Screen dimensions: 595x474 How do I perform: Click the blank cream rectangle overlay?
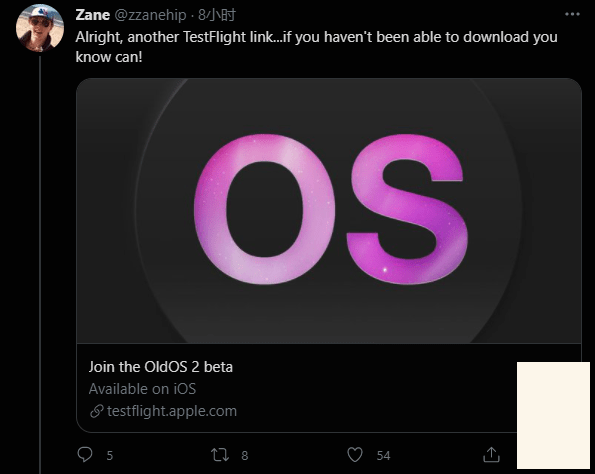coord(553,415)
